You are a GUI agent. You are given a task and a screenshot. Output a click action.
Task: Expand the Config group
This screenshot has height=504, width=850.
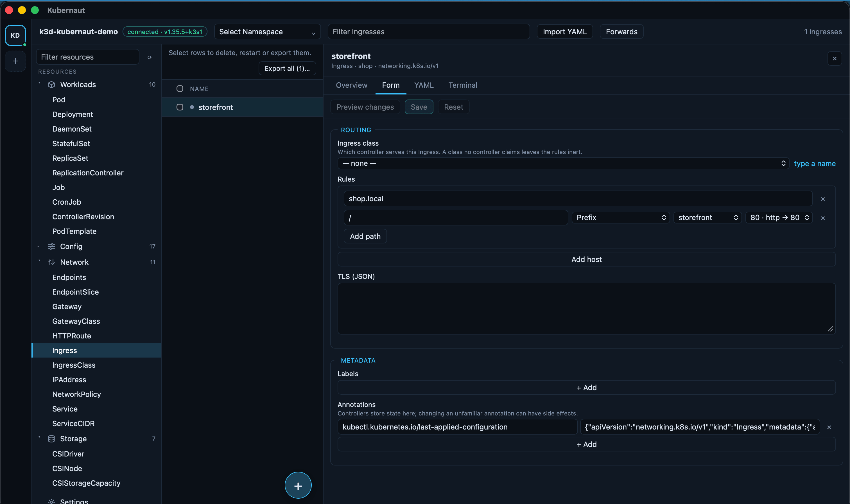[39, 247]
